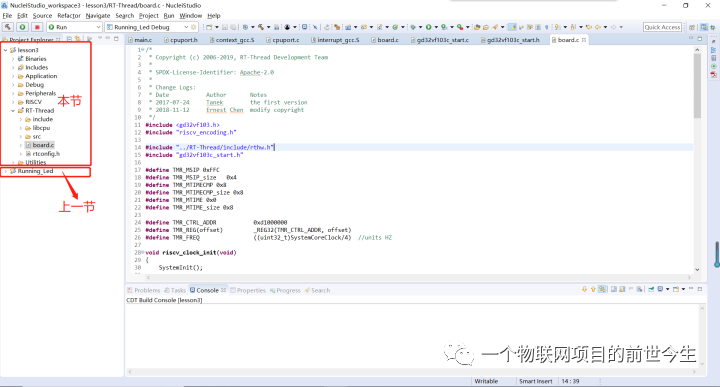Open the dropdown arrow next to the build hammer icon
Screen dimensions: 720x387
pyautogui.click(x=269, y=27)
